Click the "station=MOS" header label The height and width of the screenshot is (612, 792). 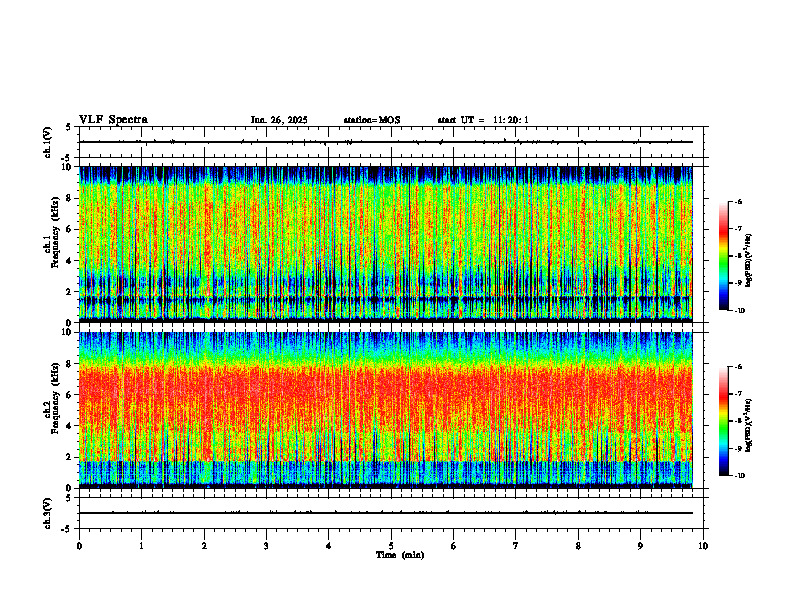372,120
